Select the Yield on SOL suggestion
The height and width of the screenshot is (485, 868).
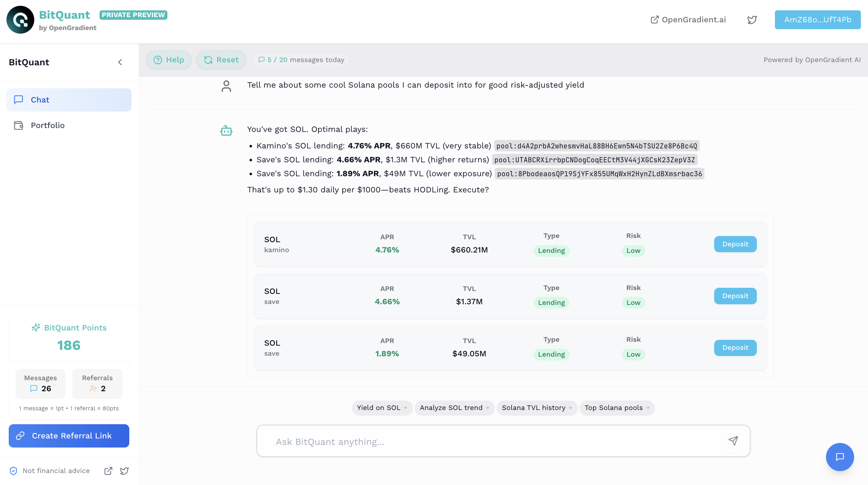tap(381, 407)
